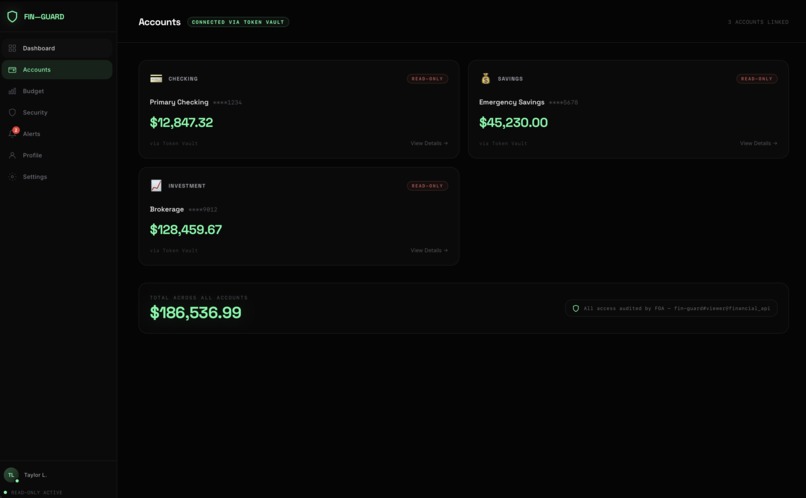The image size is (806, 498).
Task: Open the Alerts section
Action: point(57,134)
